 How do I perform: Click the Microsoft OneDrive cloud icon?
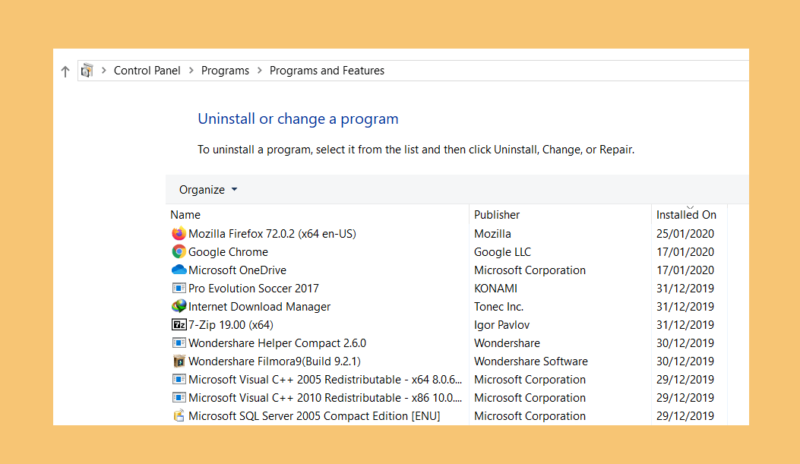pos(179,270)
